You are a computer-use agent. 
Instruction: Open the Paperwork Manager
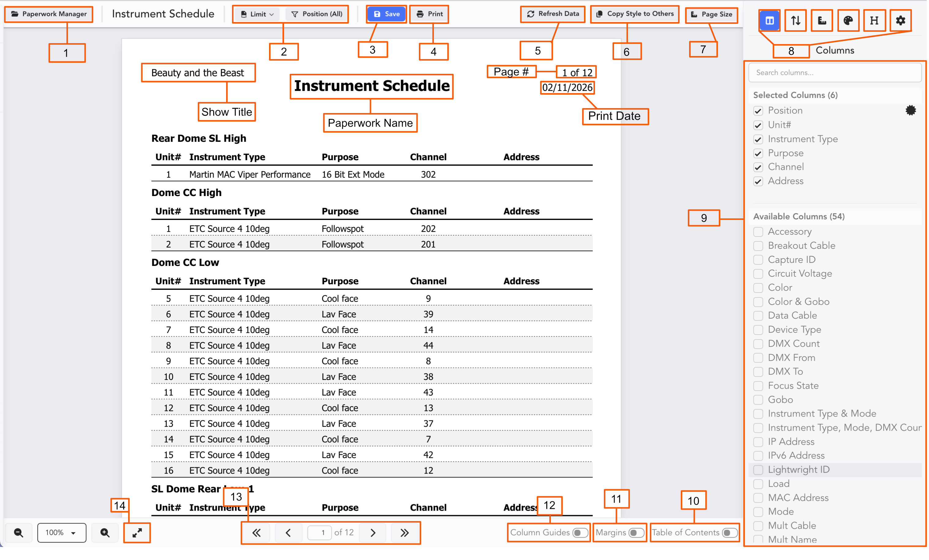click(x=49, y=14)
